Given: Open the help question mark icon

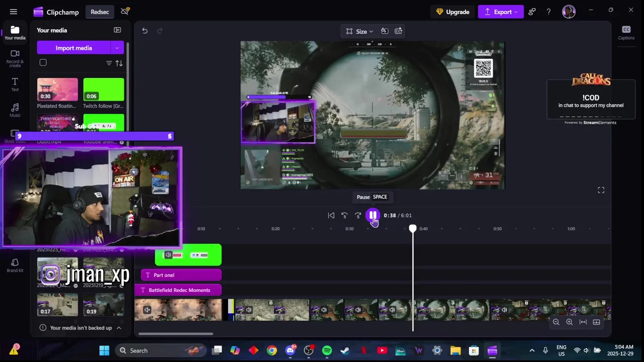Looking at the screenshot, I should 548,12.
